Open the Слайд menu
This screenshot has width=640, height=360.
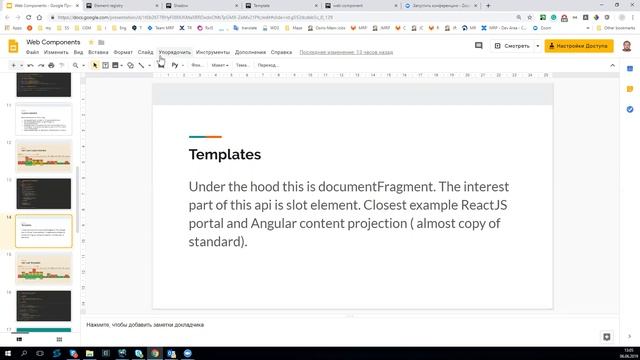[x=145, y=52]
